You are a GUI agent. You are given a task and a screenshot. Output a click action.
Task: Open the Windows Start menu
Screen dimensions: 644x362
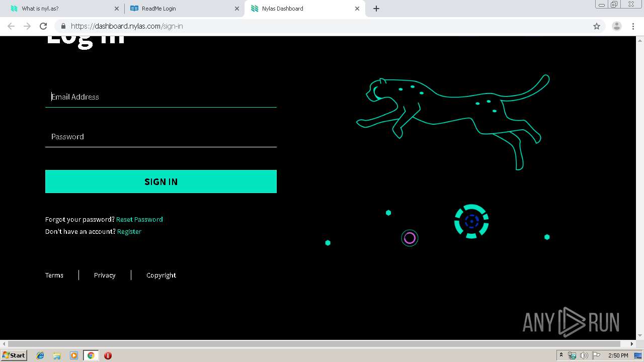14,355
